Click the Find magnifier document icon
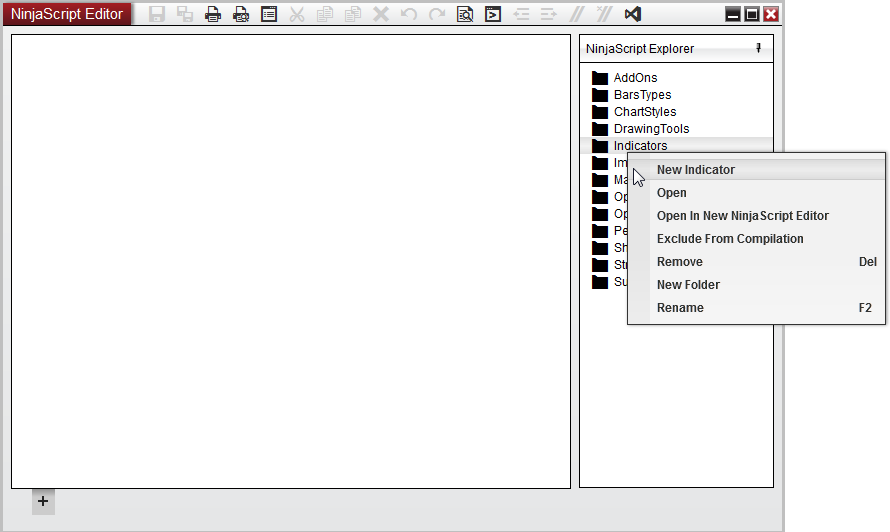Screen dimensions: 890x532 [x=465, y=14]
